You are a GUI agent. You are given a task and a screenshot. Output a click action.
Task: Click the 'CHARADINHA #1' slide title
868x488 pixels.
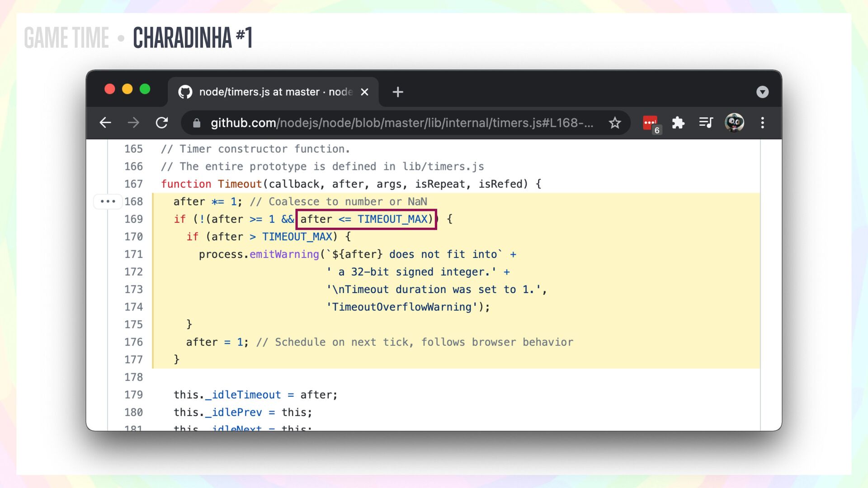(x=193, y=38)
